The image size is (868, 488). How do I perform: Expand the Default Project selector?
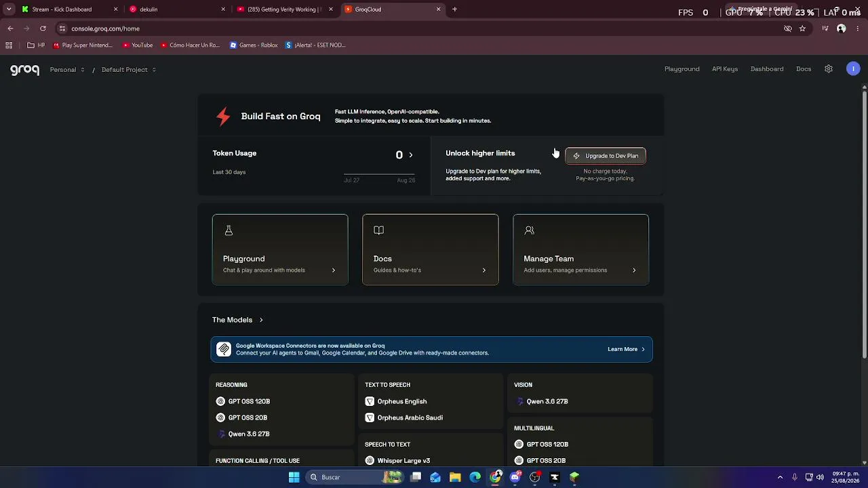(129, 70)
